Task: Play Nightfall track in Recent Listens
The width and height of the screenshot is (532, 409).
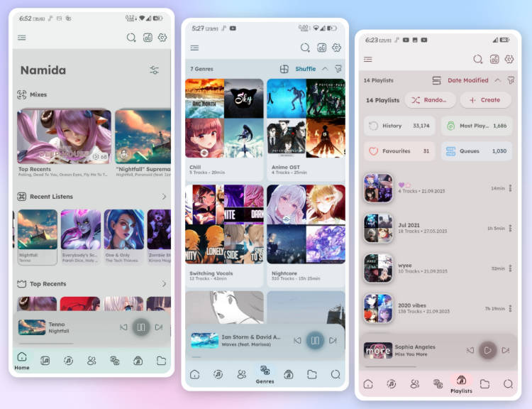Action: 38,236
